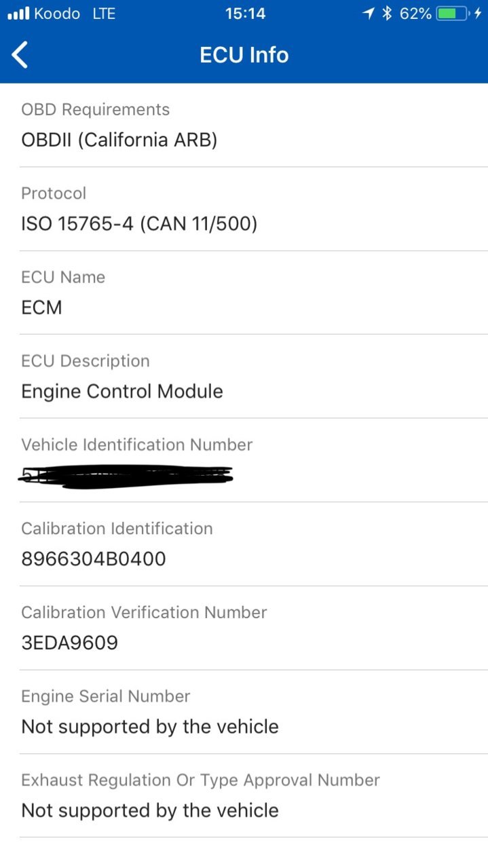Tap the cellular signal bars icon
The height and width of the screenshot is (868, 488).
18,14
